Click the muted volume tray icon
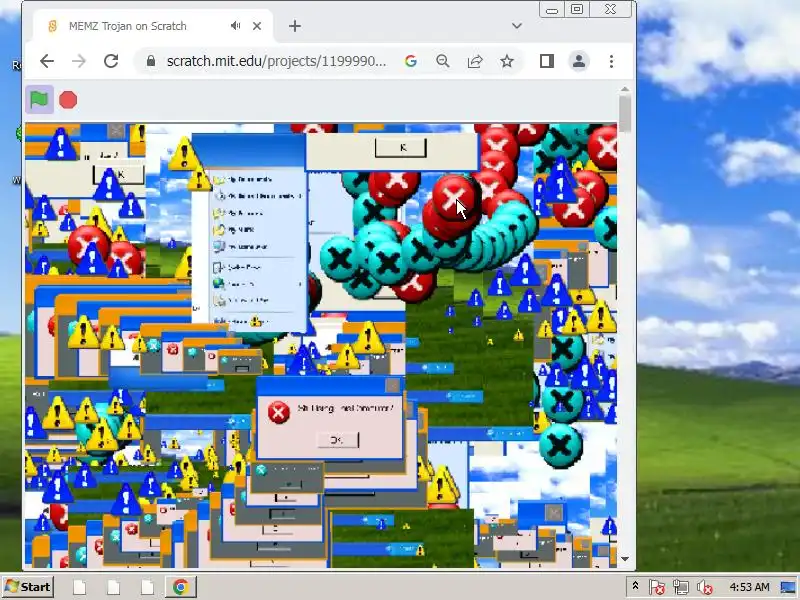This screenshot has width=800, height=600. pyautogui.click(x=705, y=587)
